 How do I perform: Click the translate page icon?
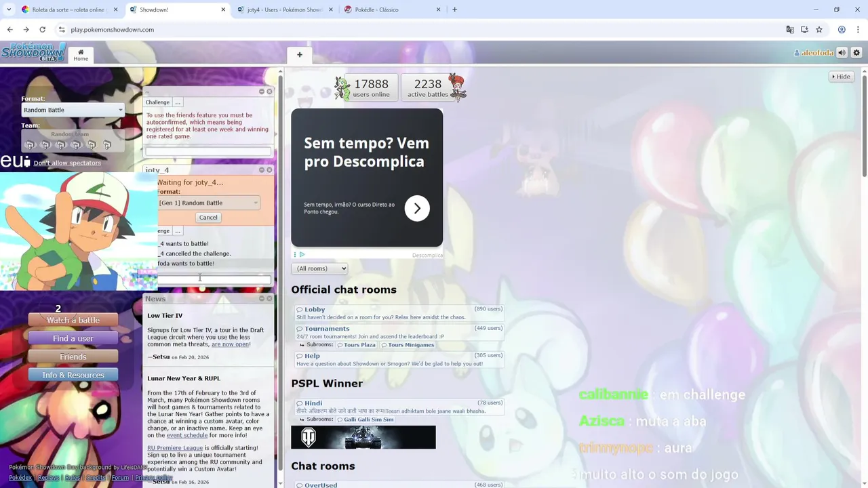tap(790, 30)
